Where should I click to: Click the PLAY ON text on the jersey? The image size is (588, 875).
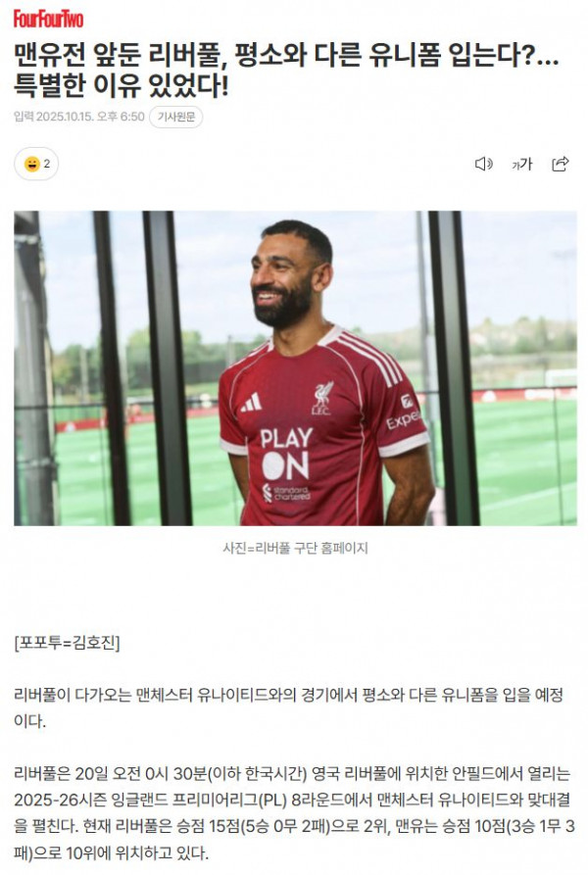[285, 454]
